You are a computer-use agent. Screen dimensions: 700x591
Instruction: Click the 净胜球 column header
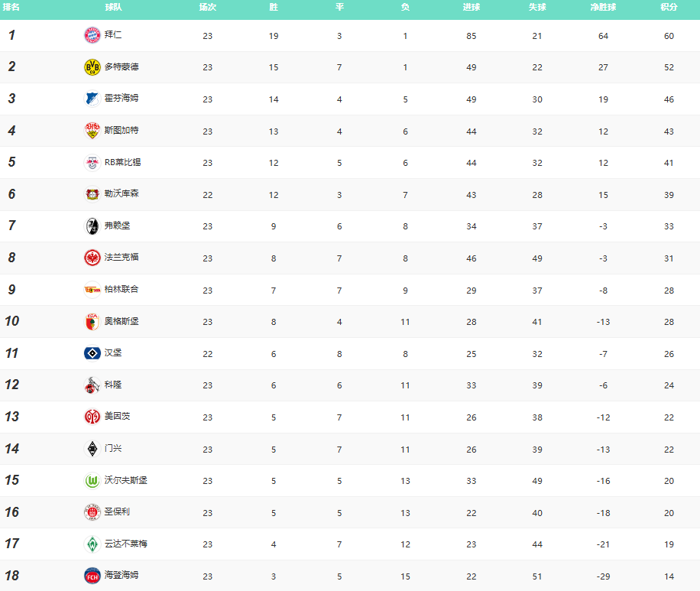tap(603, 7)
